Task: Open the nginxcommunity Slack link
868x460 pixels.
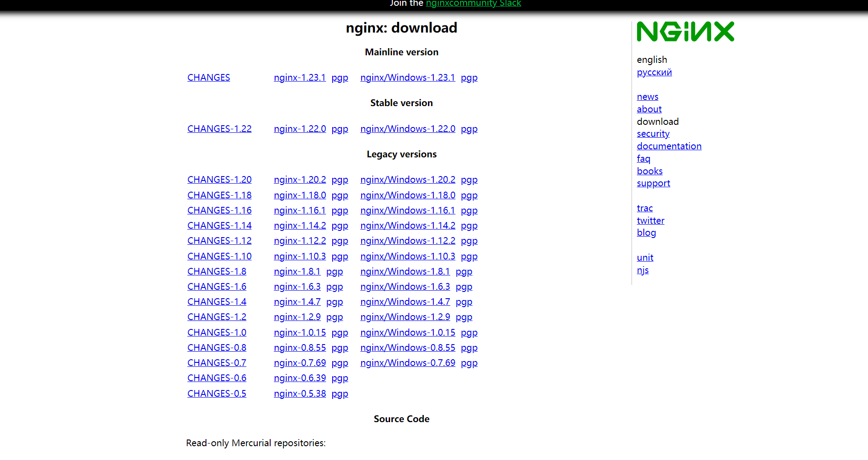Action: point(473,4)
